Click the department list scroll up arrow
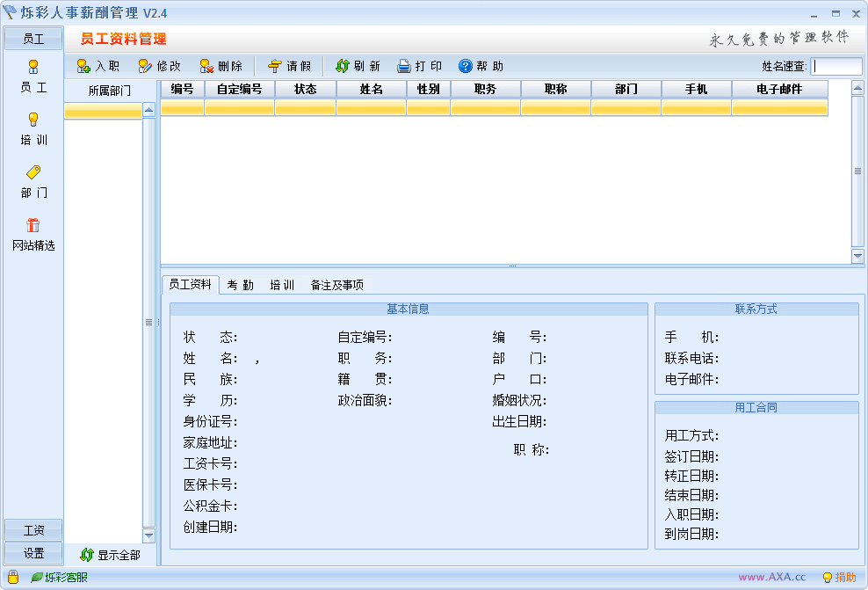The image size is (868, 590). click(x=148, y=110)
